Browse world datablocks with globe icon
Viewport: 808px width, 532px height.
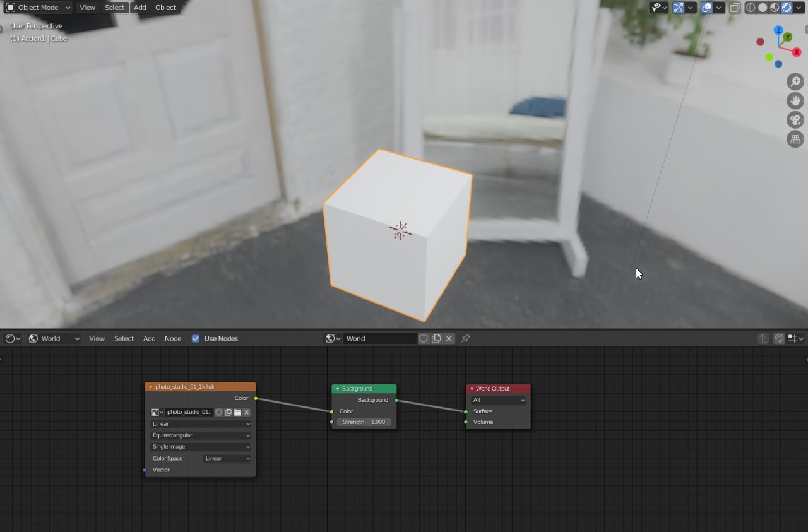coord(333,338)
